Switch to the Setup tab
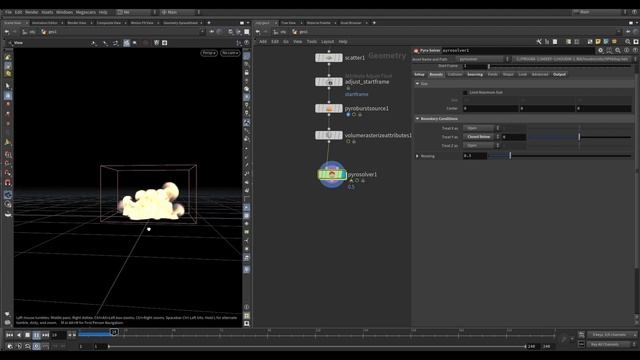Viewport: 640px width, 360px height. click(420, 74)
